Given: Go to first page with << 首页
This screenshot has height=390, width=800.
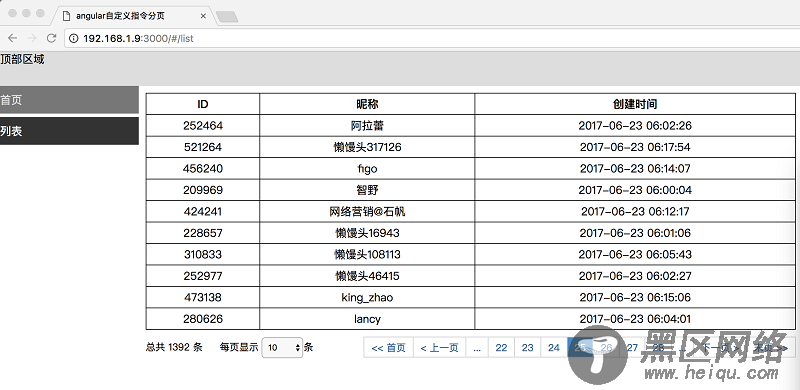Looking at the screenshot, I should (388, 348).
